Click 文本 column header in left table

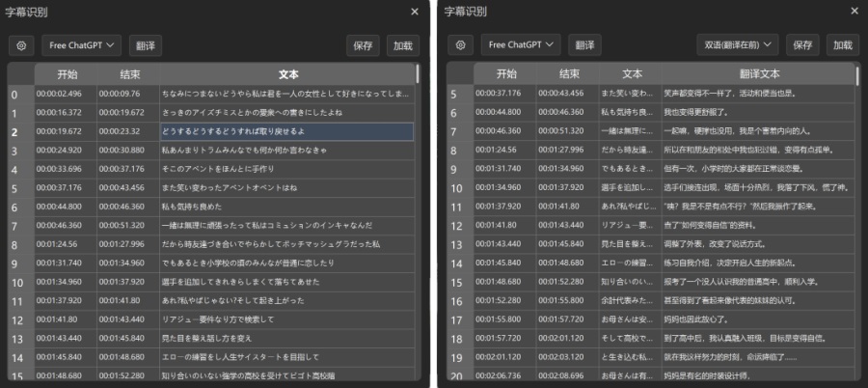point(287,74)
